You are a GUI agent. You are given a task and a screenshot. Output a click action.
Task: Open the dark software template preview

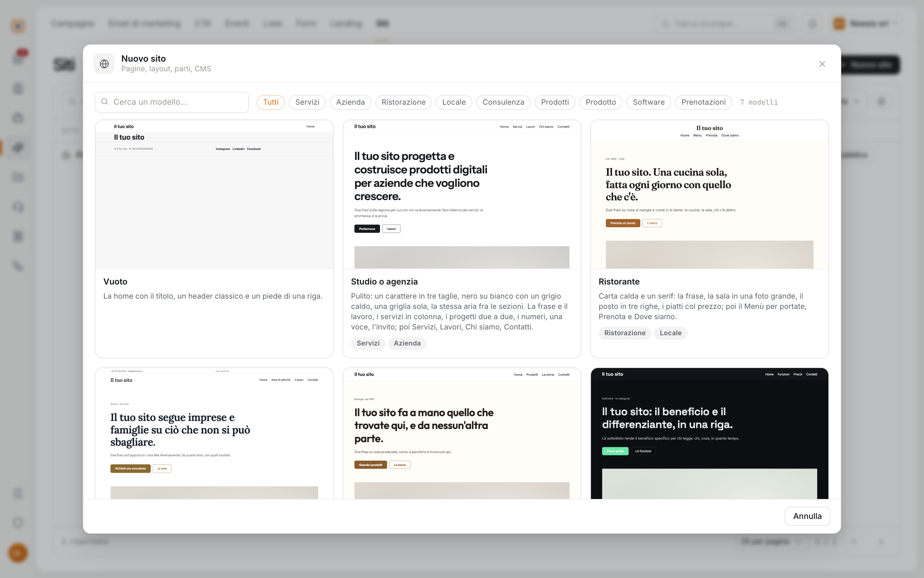(x=709, y=433)
